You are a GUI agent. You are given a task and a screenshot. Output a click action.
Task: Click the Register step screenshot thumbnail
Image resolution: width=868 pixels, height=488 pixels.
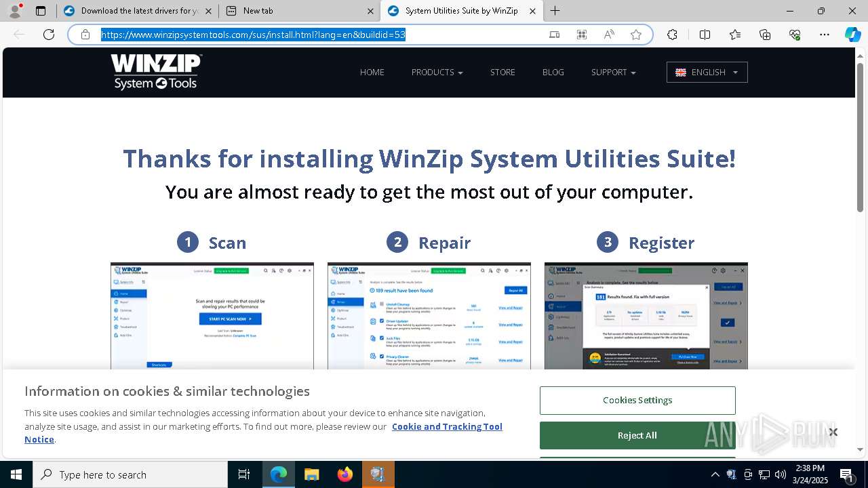pos(646,316)
